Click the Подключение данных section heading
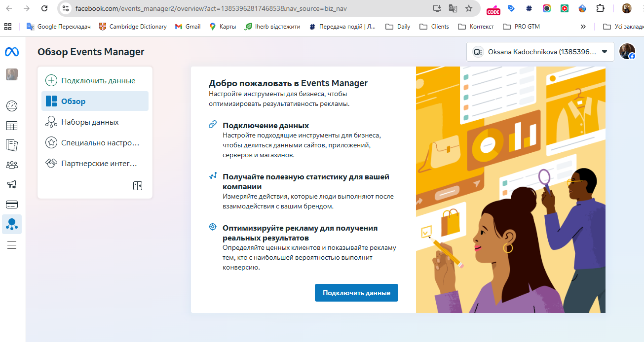The width and height of the screenshot is (644, 342). tap(265, 125)
